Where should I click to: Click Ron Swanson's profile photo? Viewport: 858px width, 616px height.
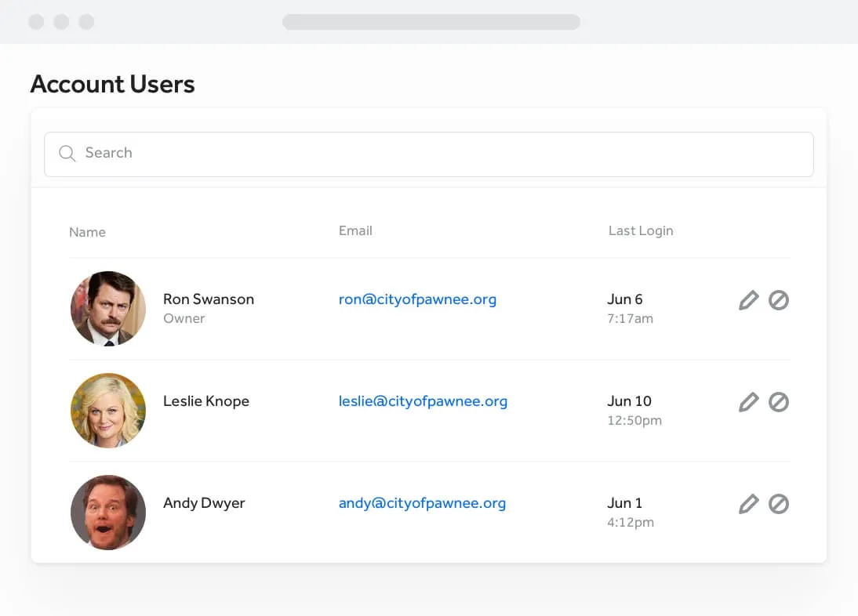click(108, 308)
